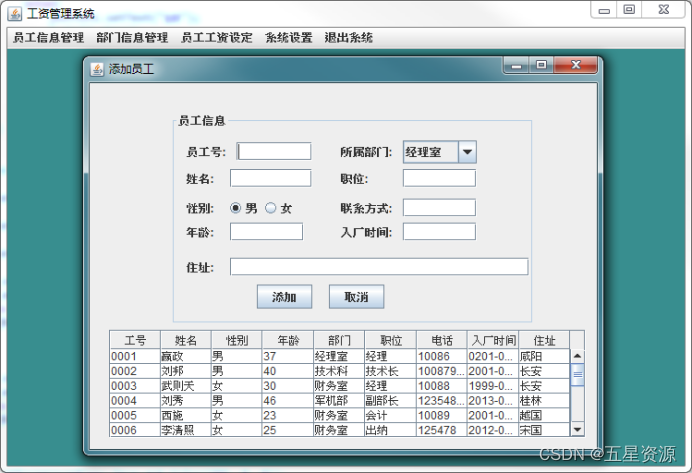The image size is (692, 473).
Task: Click the 工号 column header
Action: pyautogui.click(x=135, y=340)
